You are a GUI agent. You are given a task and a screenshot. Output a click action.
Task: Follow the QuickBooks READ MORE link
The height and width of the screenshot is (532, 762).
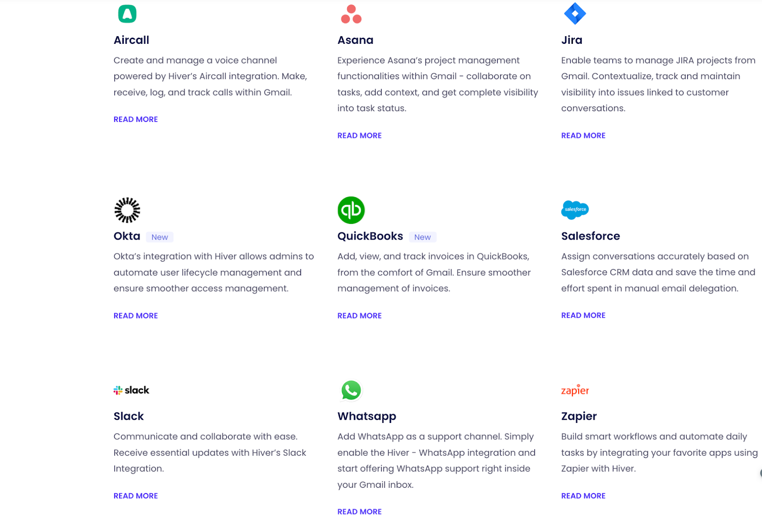click(x=360, y=316)
